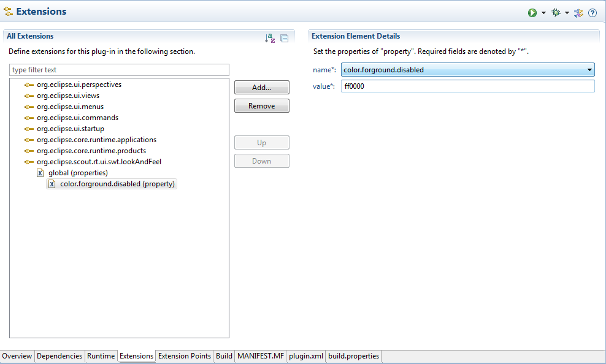Click the value* field label
This screenshot has height=364, width=606.
pyautogui.click(x=324, y=86)
